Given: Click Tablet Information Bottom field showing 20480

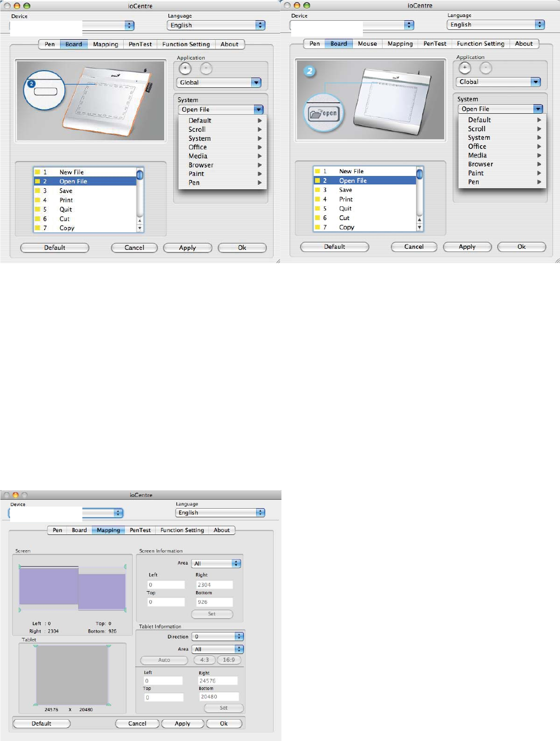Looking at the screenshot, I should [x=218, y=697].
